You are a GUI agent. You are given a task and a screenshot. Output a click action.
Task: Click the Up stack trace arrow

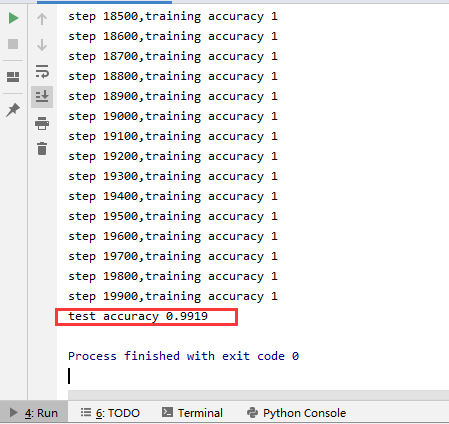pos(42,19)
